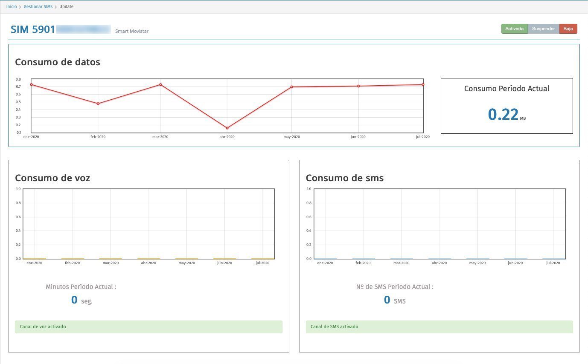Click the Minutos Período Actual label
588x364 pixels.
tap(81, 287)
